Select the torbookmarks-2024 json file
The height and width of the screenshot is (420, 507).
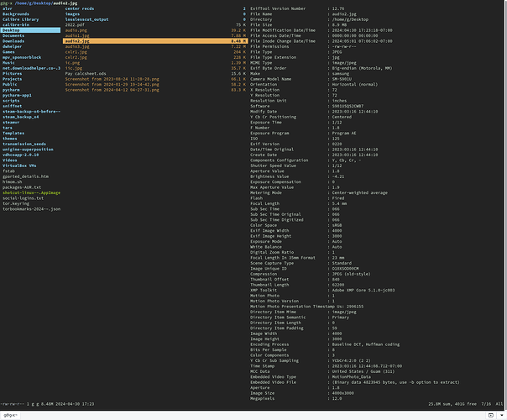click(x=31, y=209)
